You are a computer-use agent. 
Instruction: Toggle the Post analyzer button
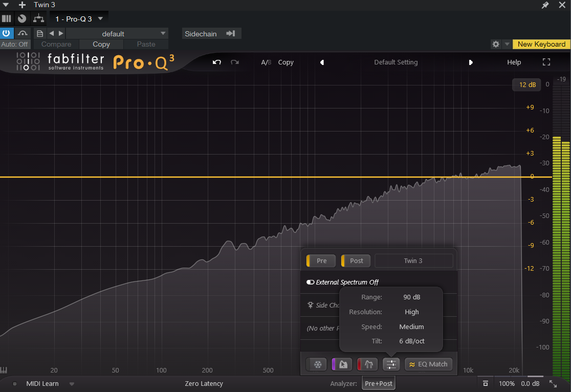356,261
